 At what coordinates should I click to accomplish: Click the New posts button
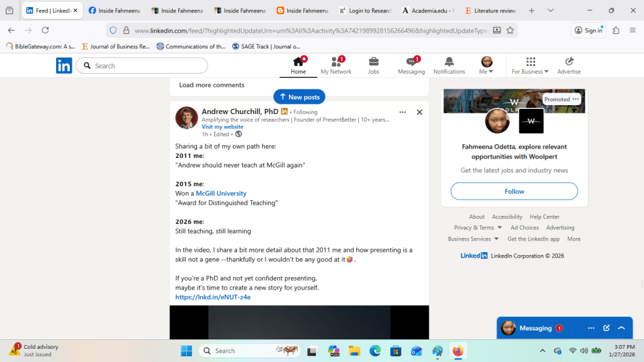[x=300, y=97]
